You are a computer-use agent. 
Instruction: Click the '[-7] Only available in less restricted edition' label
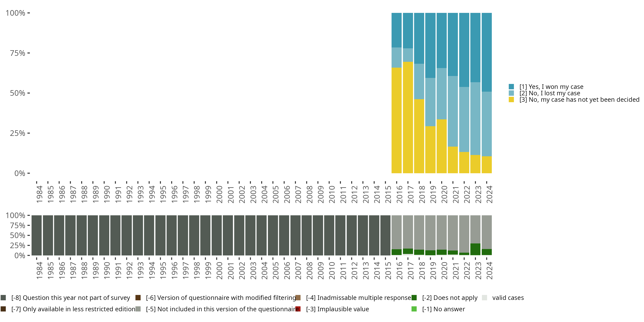(x=73, y=309)
